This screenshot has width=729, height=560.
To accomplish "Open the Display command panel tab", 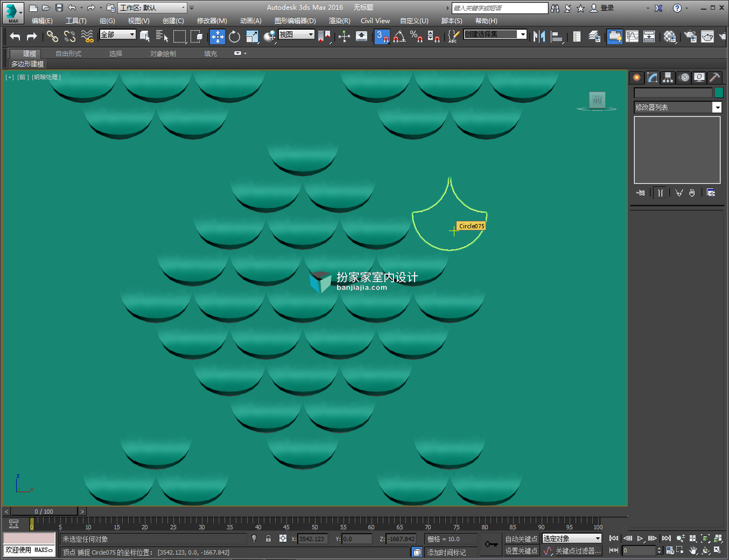I will point(699,77).
